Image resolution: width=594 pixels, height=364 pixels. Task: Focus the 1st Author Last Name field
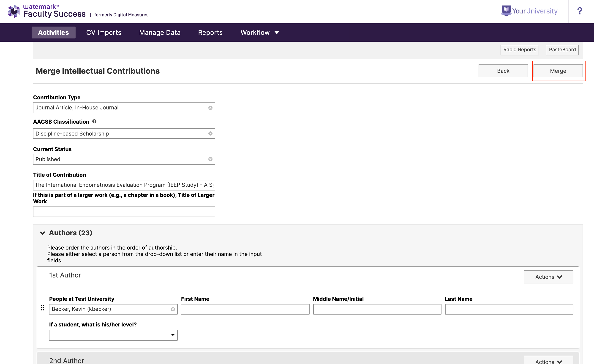pyautogui.click(x=509, y=309)
